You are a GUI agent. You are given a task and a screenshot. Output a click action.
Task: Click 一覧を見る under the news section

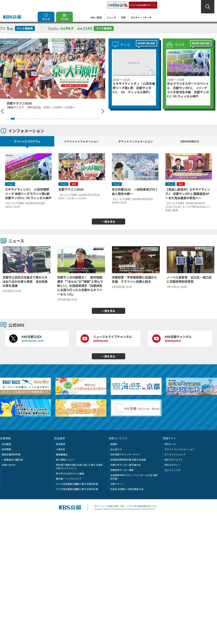(x=108, y=311)
